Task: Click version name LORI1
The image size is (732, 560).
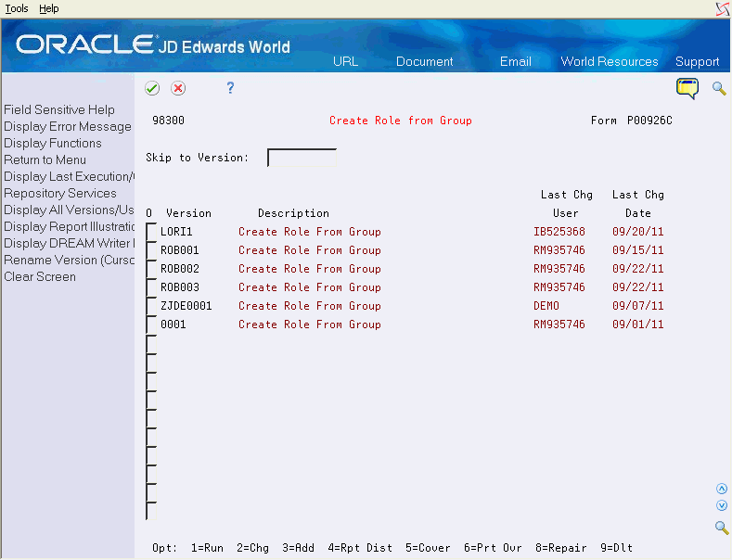Action: pos(176,232)
